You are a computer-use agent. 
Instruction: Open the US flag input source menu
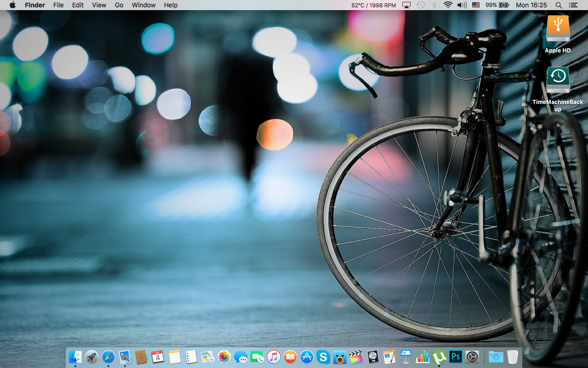coord(476,5)
